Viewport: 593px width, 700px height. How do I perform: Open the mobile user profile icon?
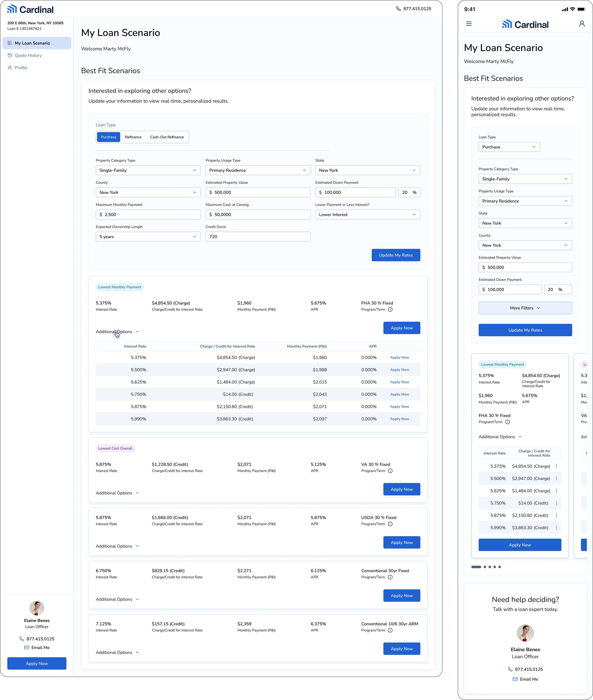[582, 24]
